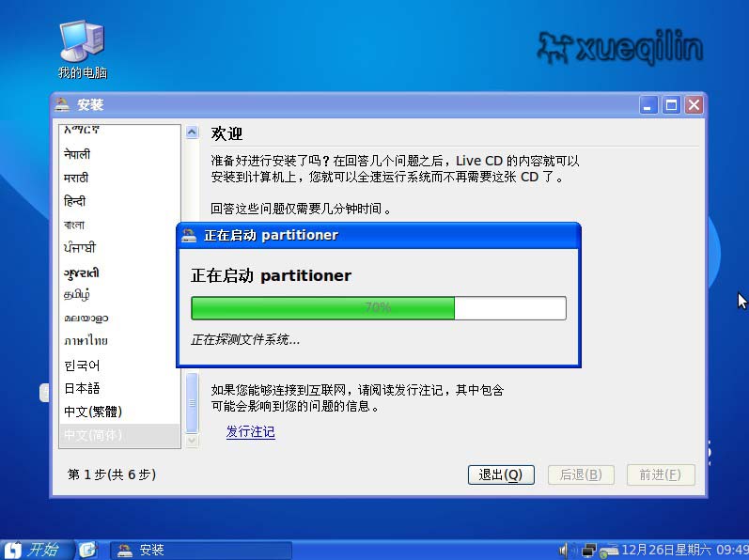Click the volume speaker tray icon
The image size is (749, 560).
coord(564,550)
